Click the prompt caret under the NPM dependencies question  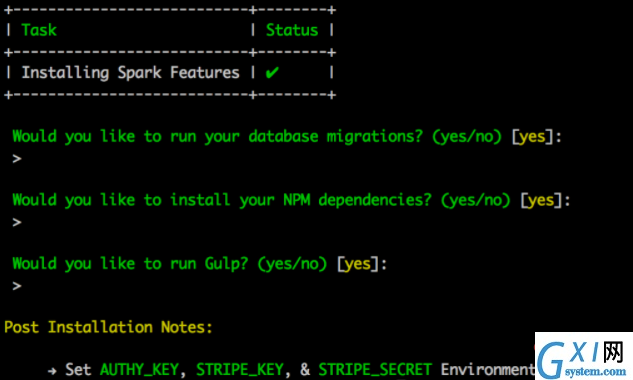point(17,222)
